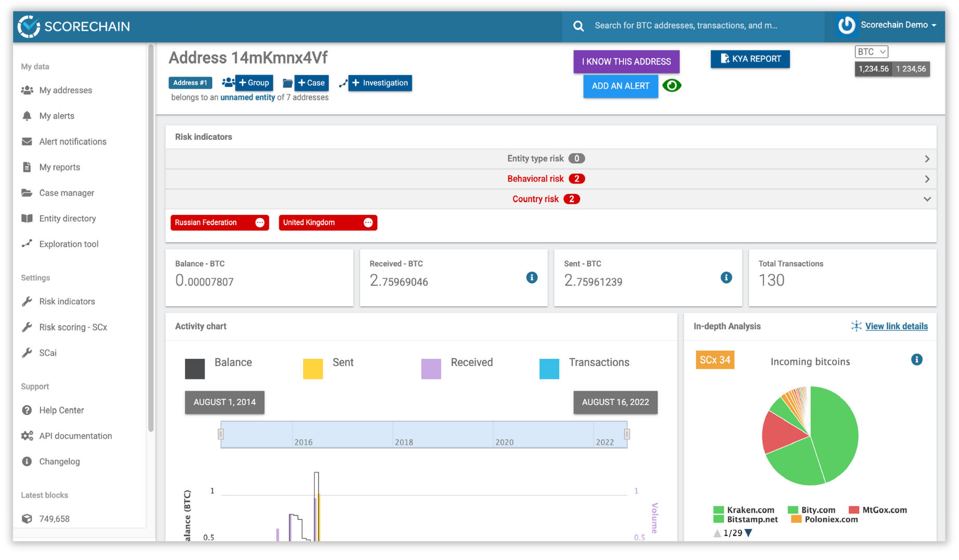Screen dimensions: 959x560
Task: Click the latest block cube icon
Action: (27, 518)
